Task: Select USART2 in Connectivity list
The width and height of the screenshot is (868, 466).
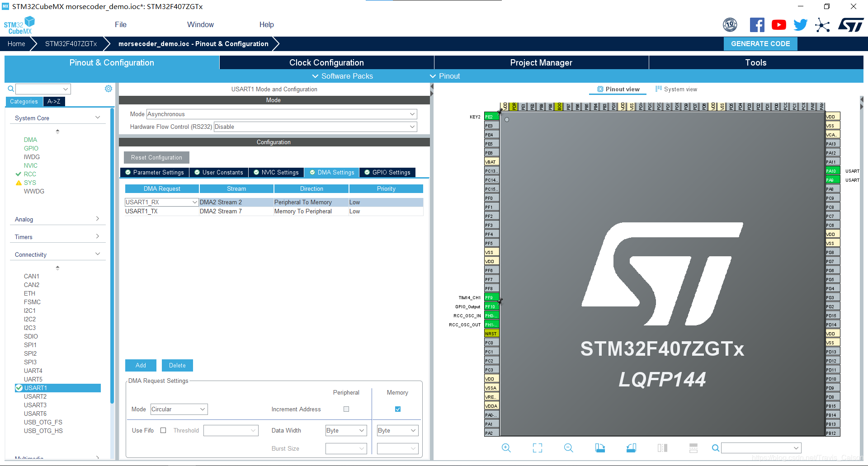Action: 35,396
